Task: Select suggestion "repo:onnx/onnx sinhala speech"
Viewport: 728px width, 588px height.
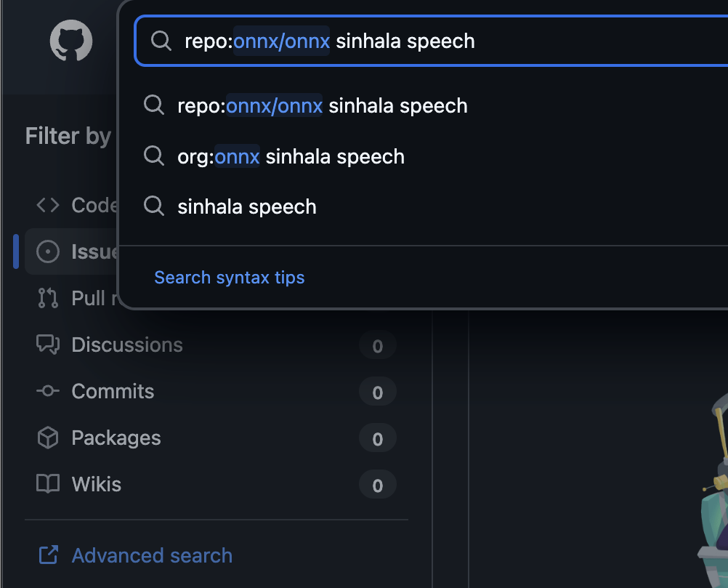Action: [x=322, y=105]
